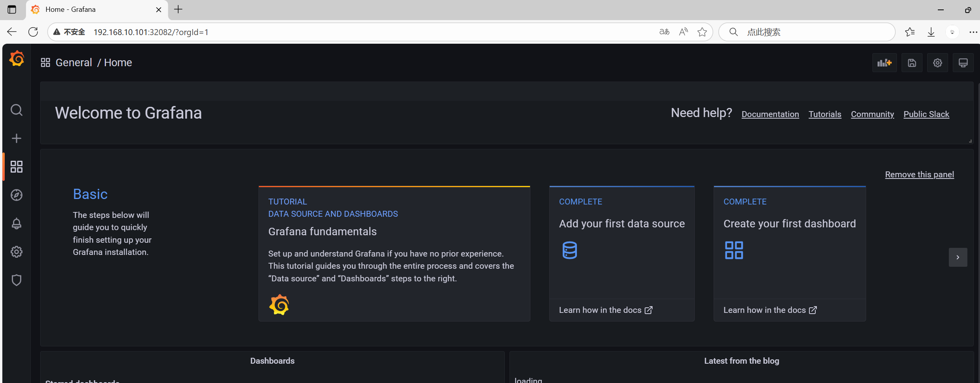The width and height of the screenshot is (980, 383).
Task: Click the browser tab actions icon
Action: (x=12, y=9)
